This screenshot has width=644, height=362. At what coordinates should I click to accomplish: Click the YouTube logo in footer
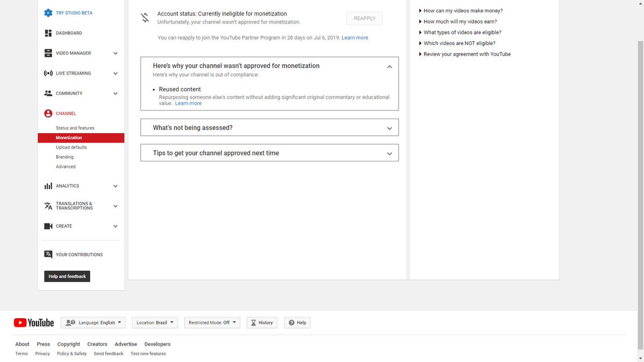(34, 323)
